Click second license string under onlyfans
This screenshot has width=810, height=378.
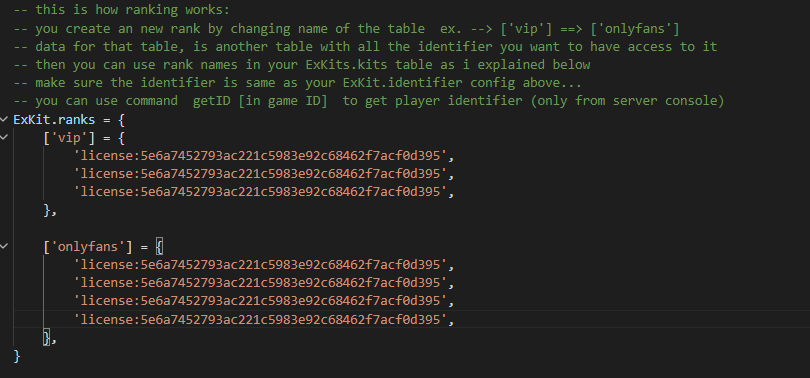pos(260,282)
